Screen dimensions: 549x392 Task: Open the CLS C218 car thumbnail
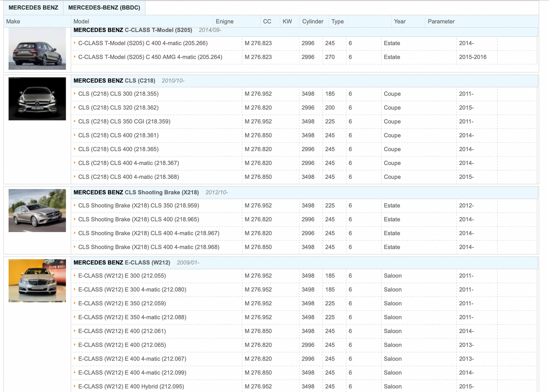click(x=37, y=99)
